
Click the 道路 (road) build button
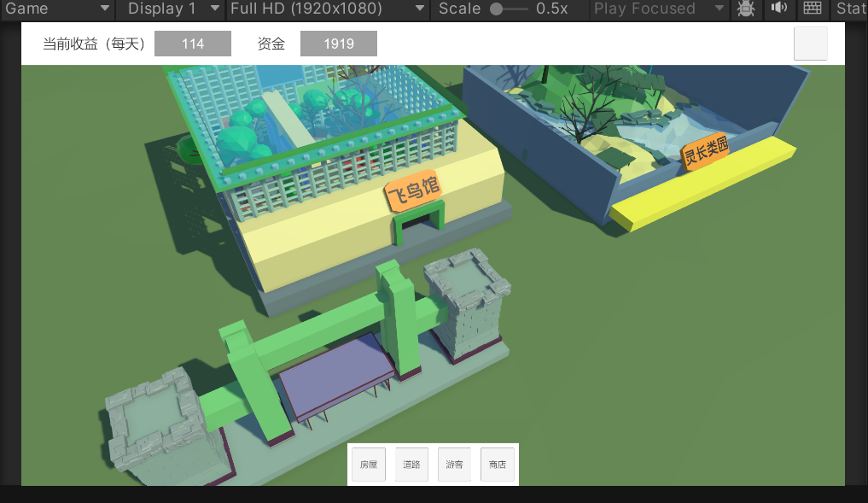(411, 465)
